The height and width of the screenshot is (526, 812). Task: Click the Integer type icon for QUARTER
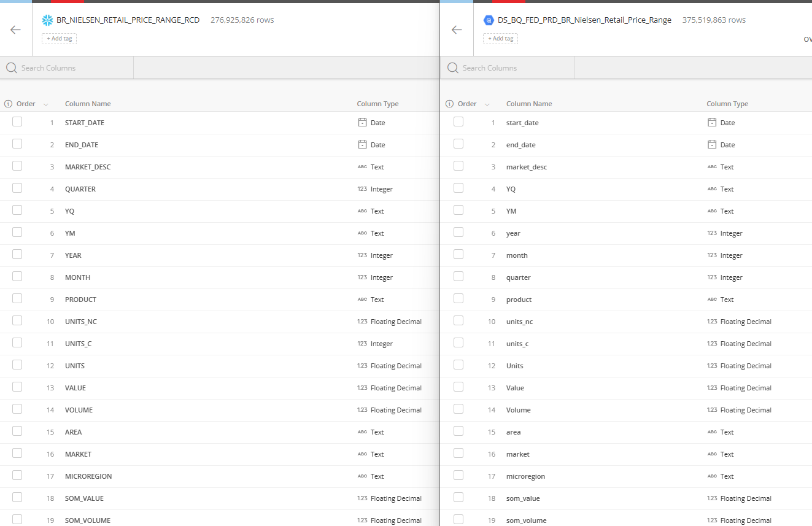[x=362, y=189]
